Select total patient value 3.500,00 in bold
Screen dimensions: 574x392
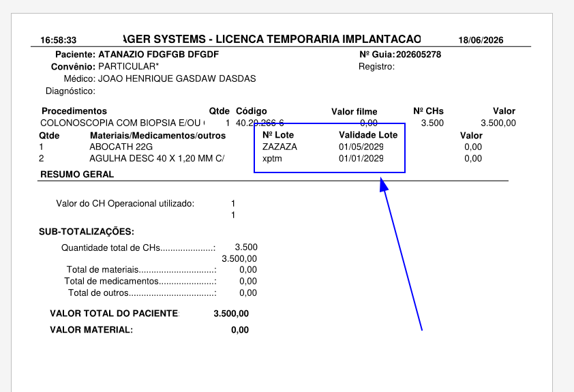point(231,314)
